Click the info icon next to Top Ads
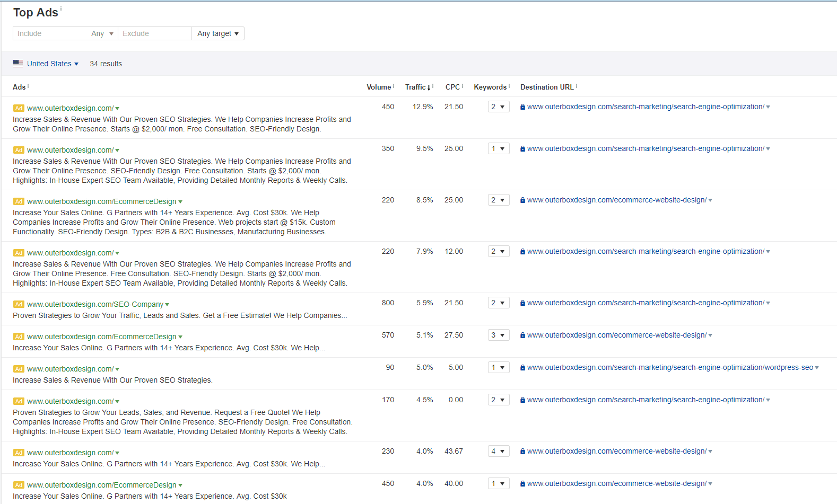Viewport: 837px width, 504px height. point(61,8)
